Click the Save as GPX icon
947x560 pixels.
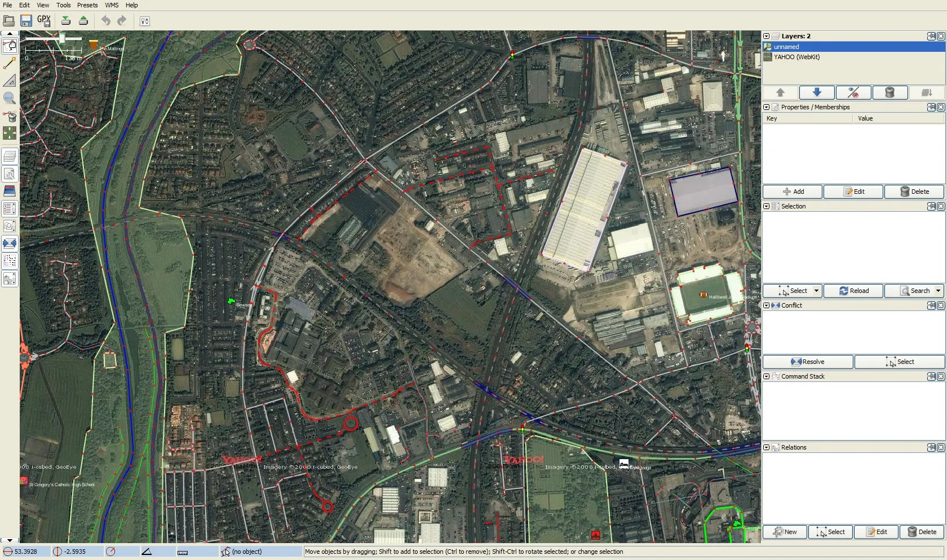pyautogui.click(x=44, y=21)
